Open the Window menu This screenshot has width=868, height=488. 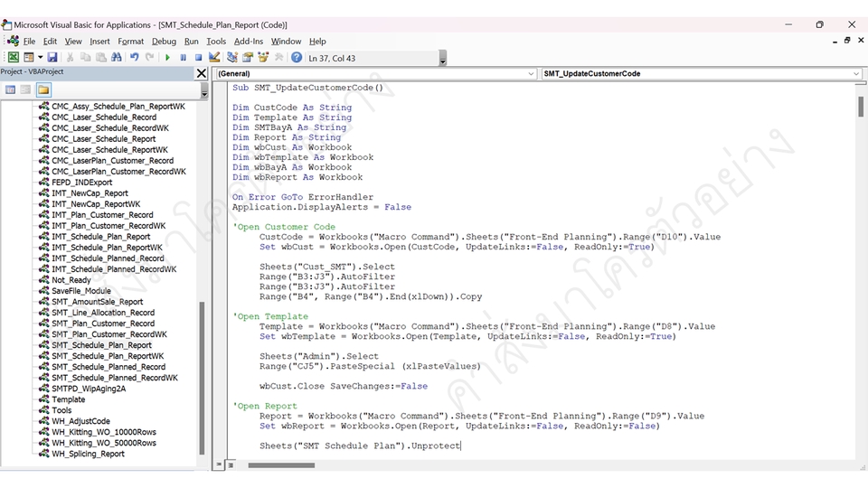pyautogui.click(x=286, y=42)
